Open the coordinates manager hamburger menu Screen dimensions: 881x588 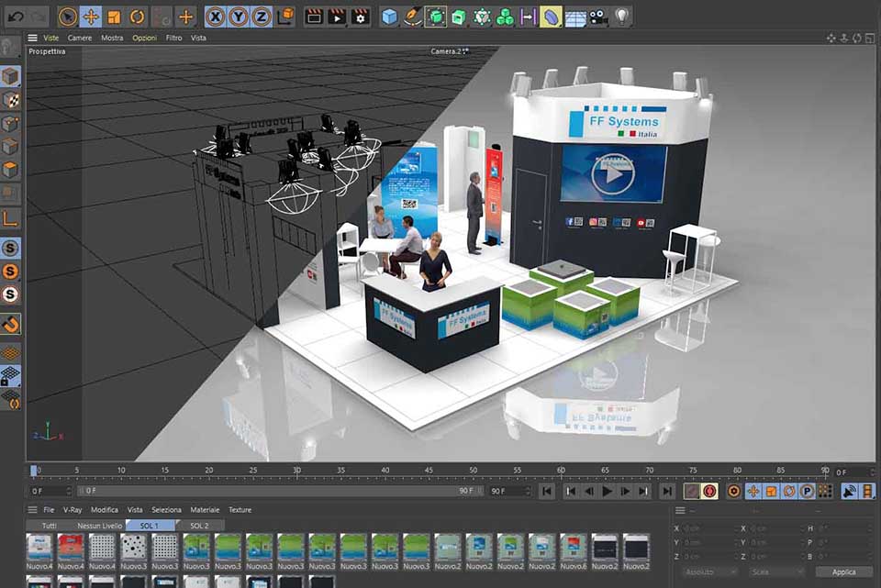tap(680, 511)
